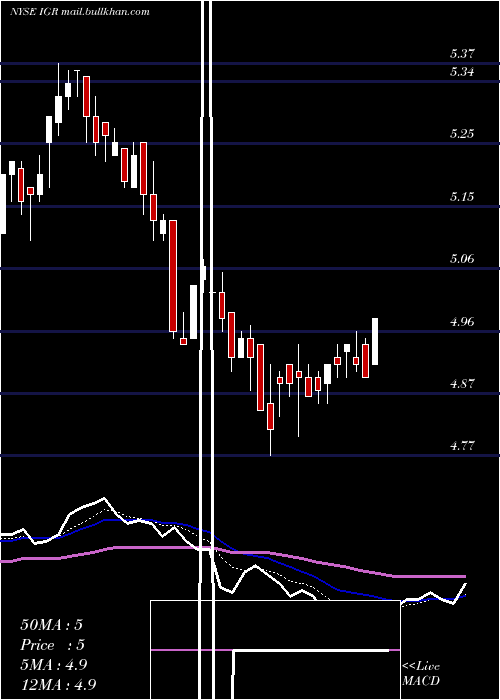Click the 4.96 price axis label
500x700 pixels.
(462, 321)
